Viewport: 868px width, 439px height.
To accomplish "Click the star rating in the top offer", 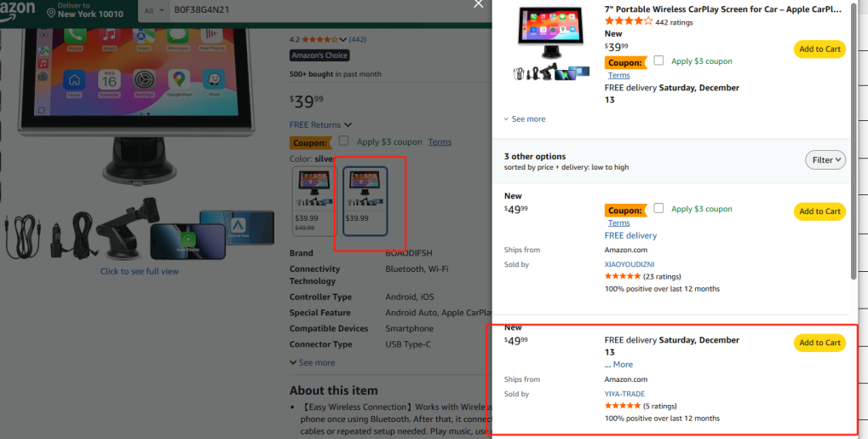I will click(629, 21).
